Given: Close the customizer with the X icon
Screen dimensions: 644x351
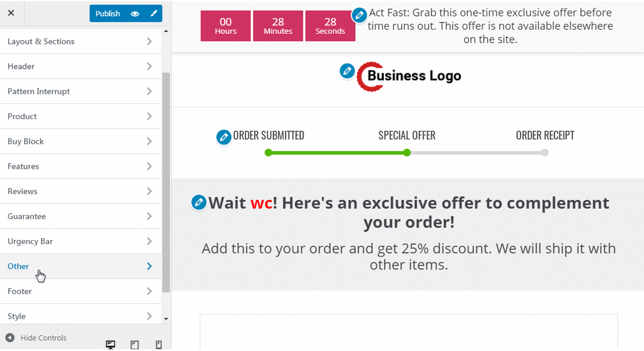Looking at the screenshot, I should coord(11,13).
